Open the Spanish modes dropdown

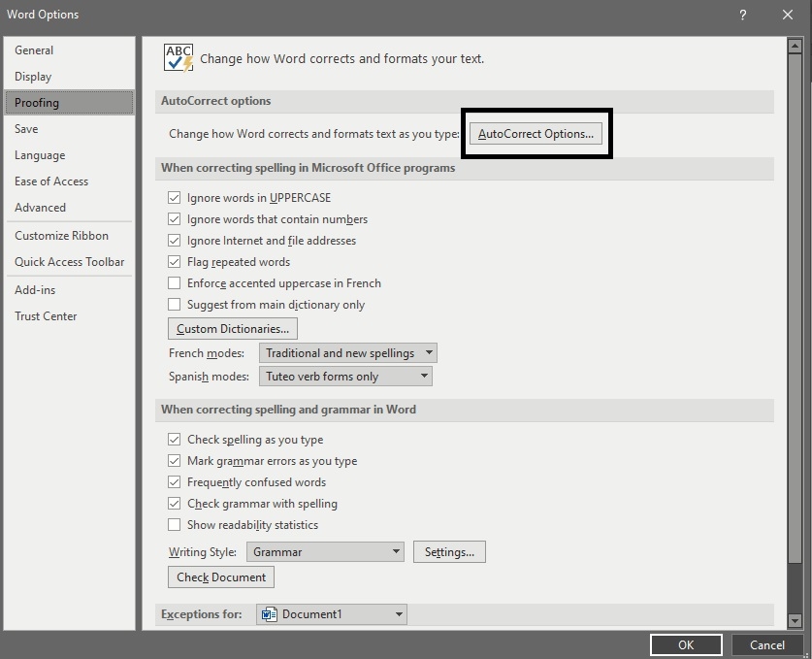(x=345, y=377)
